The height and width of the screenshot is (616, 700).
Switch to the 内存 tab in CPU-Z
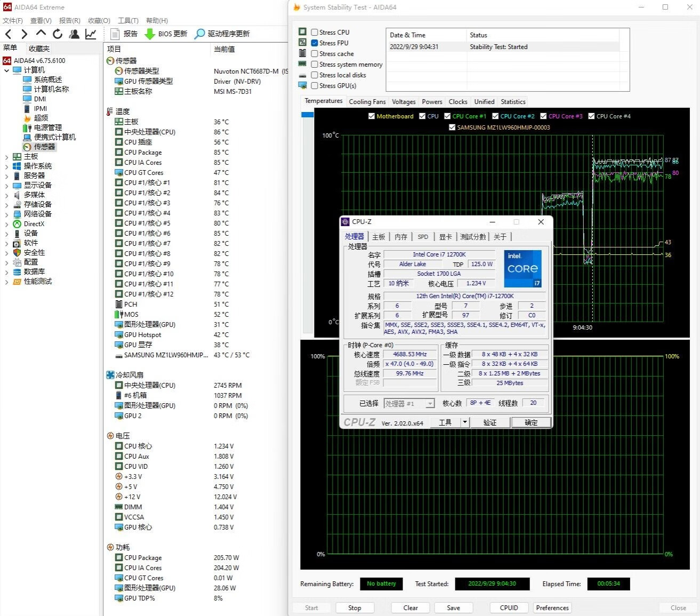click(x=401, y=237)
